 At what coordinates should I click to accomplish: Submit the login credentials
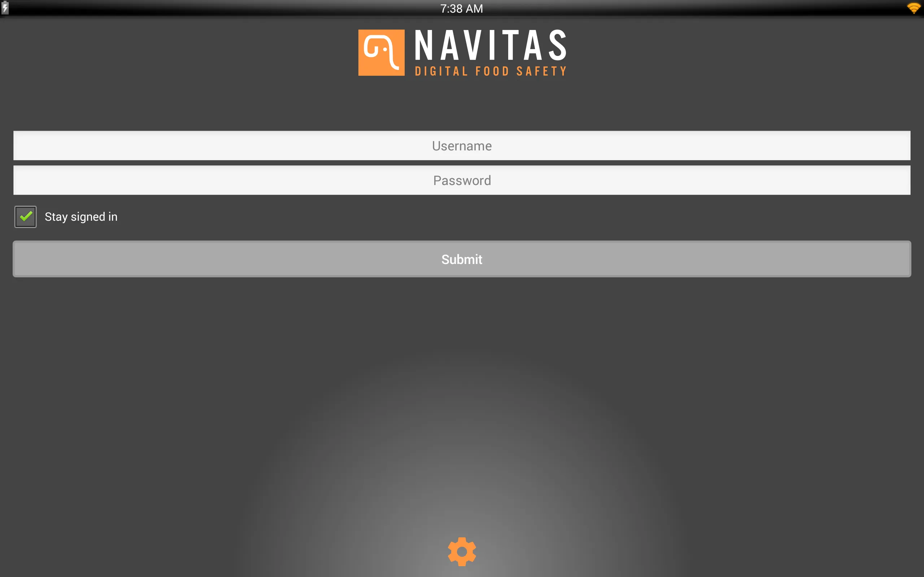[462, 259]
